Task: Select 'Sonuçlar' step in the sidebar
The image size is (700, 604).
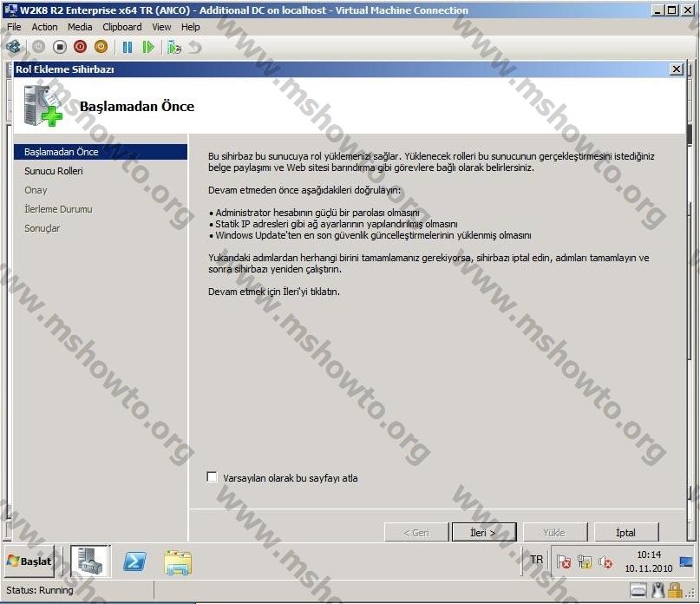Action: pos(42,228)
